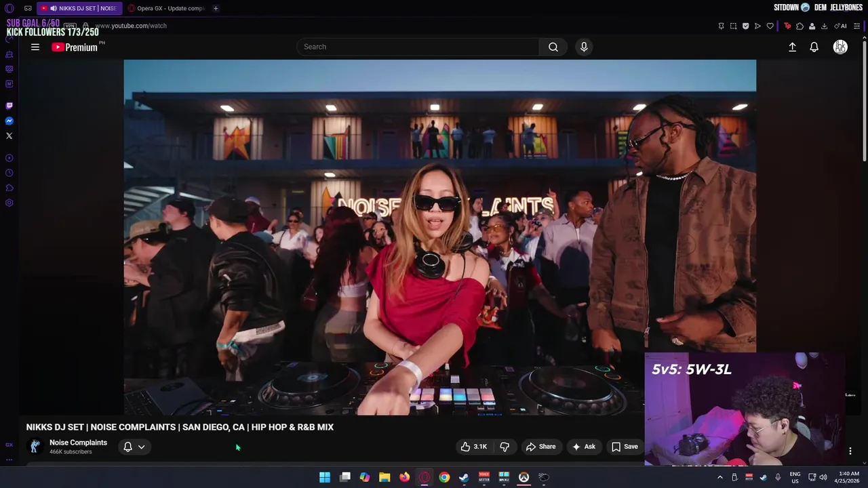Take a snapshot with toolbar icon
Screen dimensions: 868x488
pyautogui.click(x=733, y=26)
